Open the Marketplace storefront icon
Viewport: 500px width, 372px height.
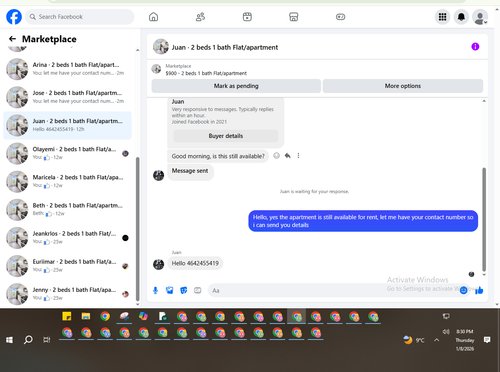click(x=294, y=17)
